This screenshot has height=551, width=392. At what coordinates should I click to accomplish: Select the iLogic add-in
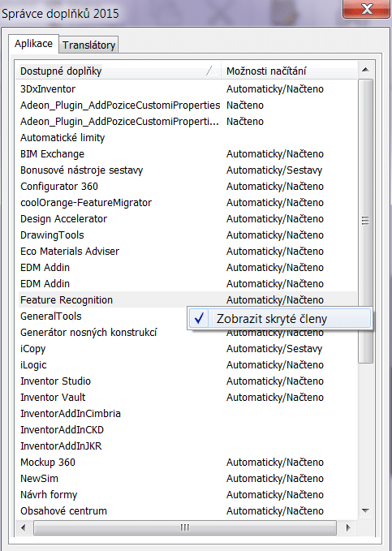[187, 364]
